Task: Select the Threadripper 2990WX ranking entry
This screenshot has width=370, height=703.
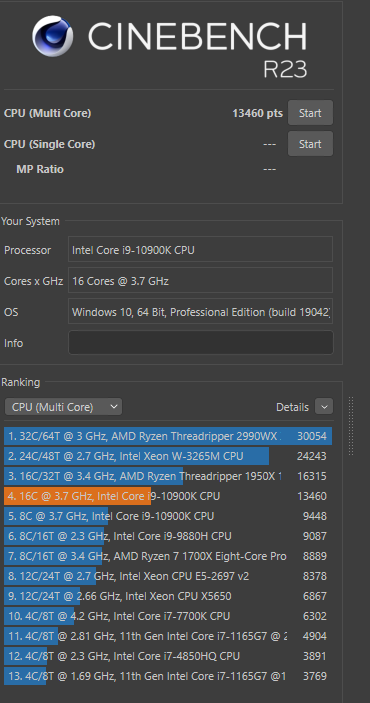Action: tap(168, 436)
